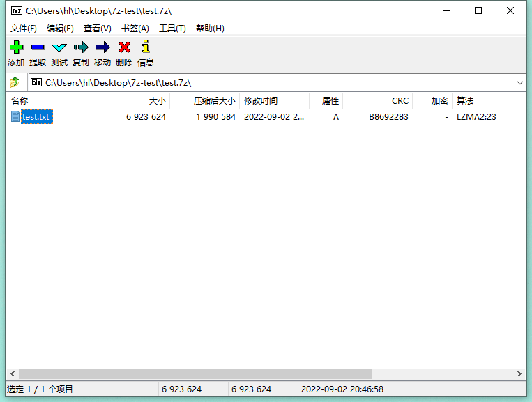Sort by 大小 column header
The image size is (532, 402).
(135, 100)
